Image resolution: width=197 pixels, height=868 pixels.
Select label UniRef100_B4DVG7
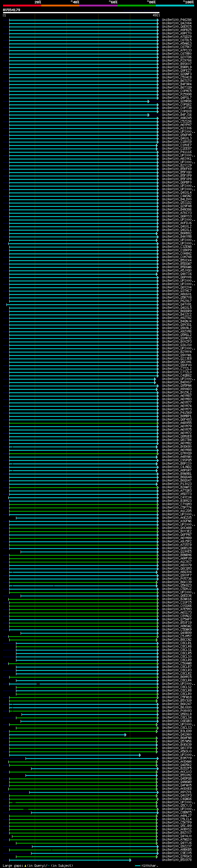[x=176, y=382]
